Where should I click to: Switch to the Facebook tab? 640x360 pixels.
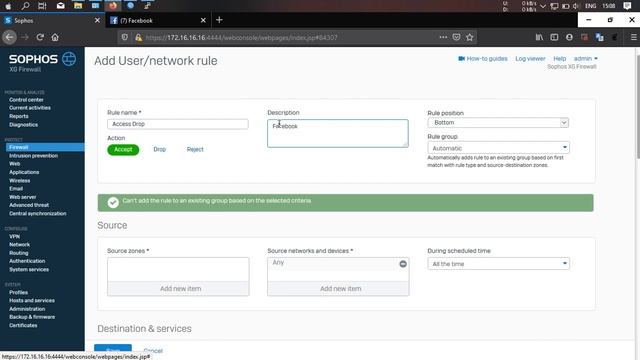tap(158, 20)
